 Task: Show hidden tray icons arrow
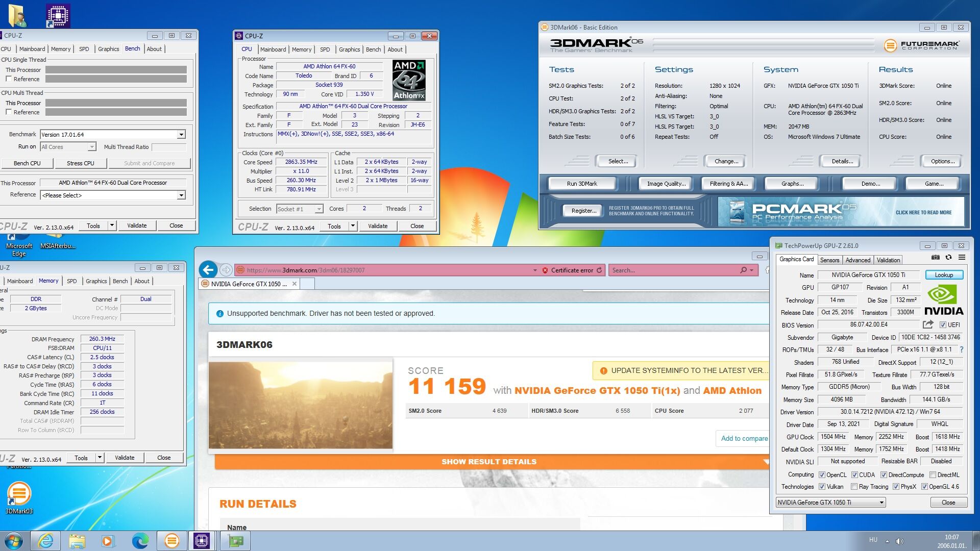pos(887,541)
